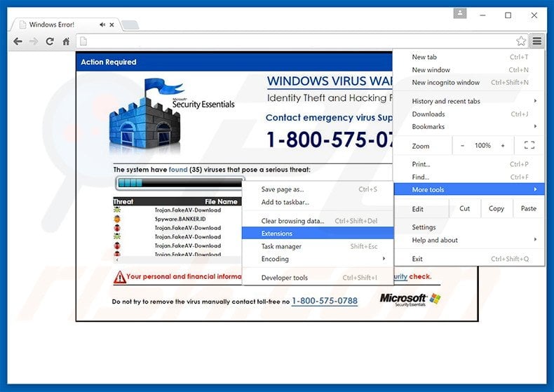This screenshot has height=392, width=554.
Task: Choose New window menu entry
Action: point(469,70)
